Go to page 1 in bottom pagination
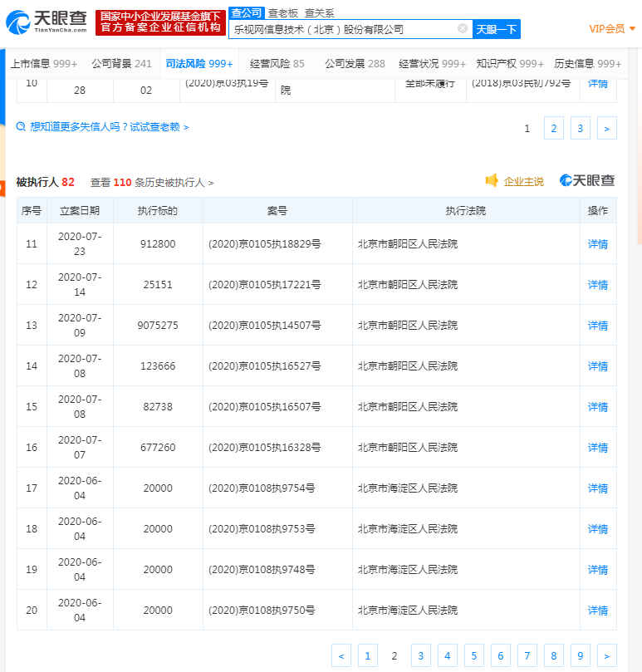Screen dimensions: 642x672 click(368, 655)
